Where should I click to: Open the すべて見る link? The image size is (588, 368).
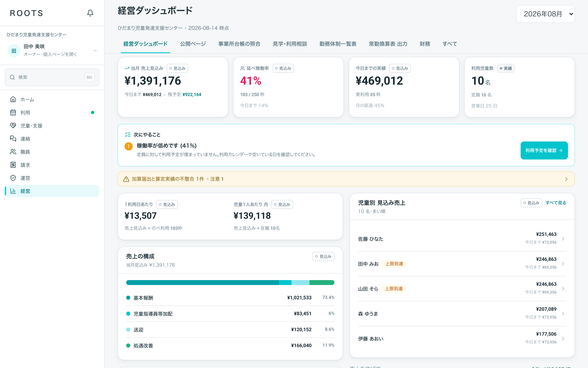(556, 203)
